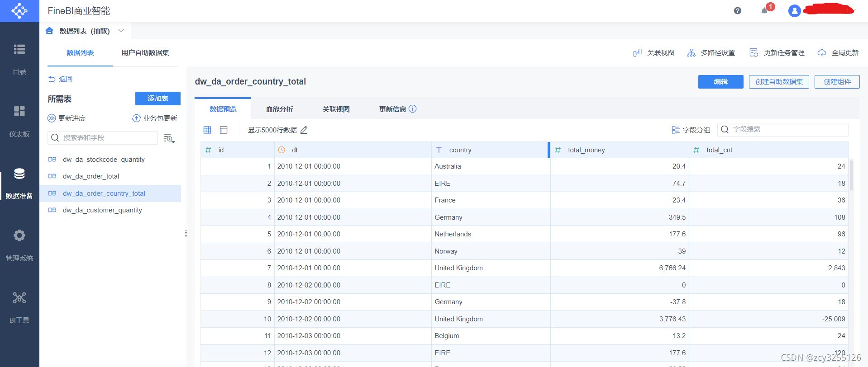Open the notification bell
The height and width of the screenshot is (367, 868).
click(x=764, y=11)
